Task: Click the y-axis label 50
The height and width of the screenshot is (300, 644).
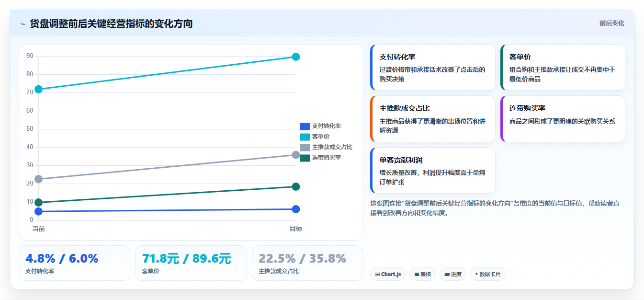Action: (x=30, y=129)
